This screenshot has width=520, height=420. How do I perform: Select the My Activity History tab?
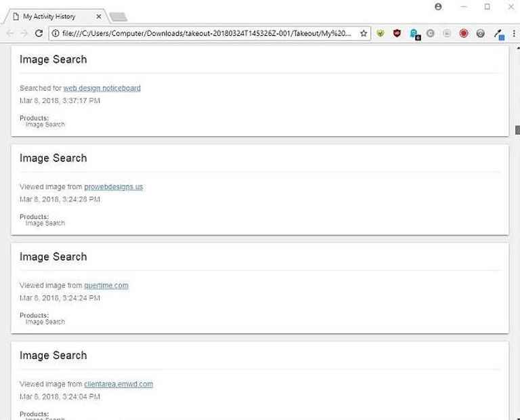(x=51, y=16)
